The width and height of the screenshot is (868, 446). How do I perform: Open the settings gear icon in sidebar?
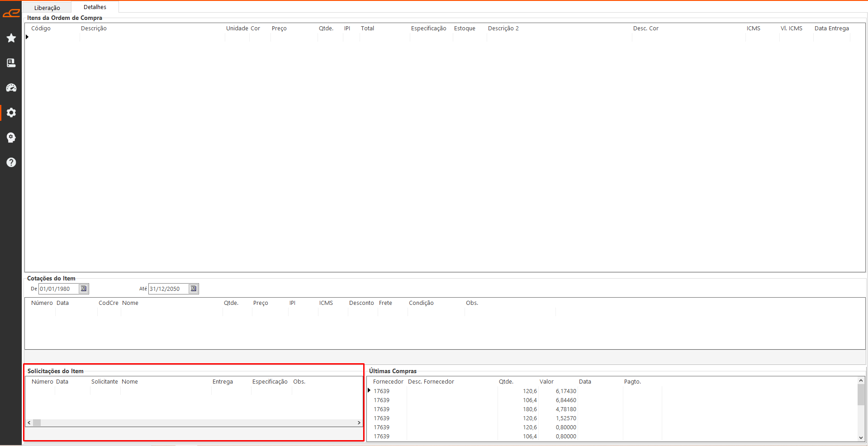pyautogui.click(x=11, y=113)
